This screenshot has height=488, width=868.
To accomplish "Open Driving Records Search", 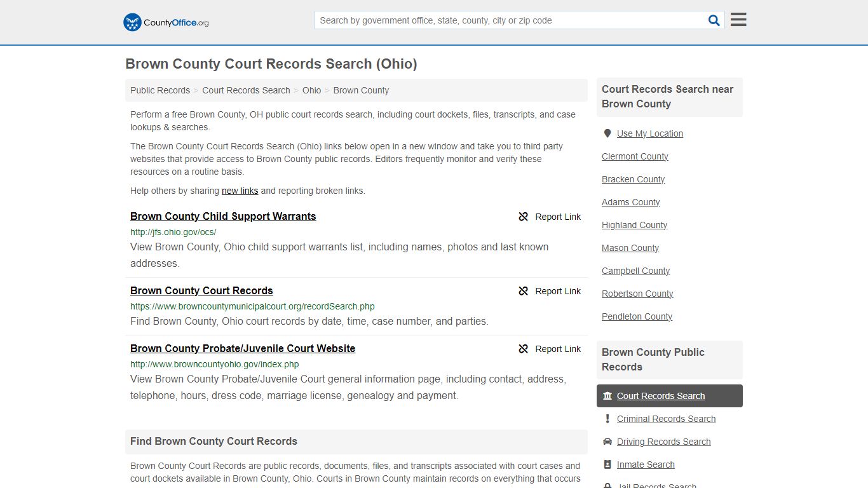I will point(663,442).
